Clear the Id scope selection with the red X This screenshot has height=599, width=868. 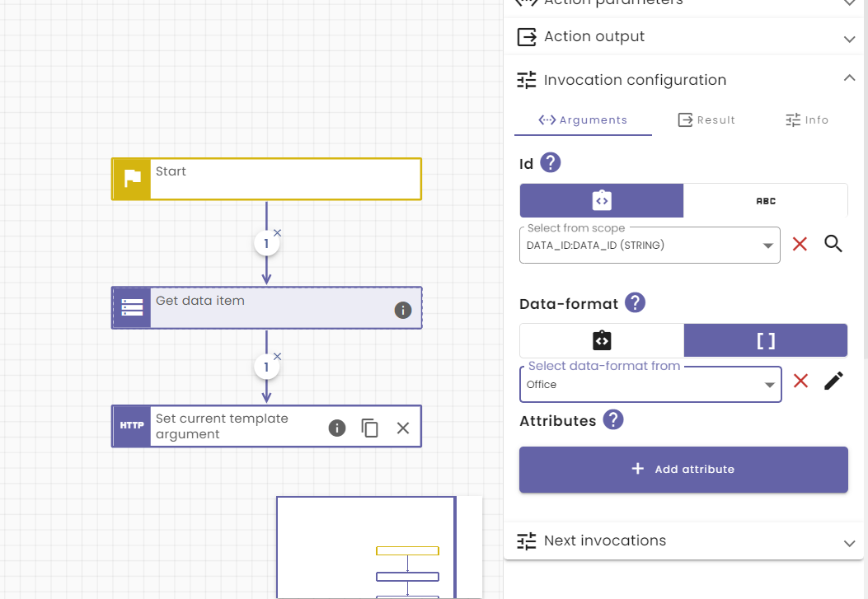(x=799, y=244)
